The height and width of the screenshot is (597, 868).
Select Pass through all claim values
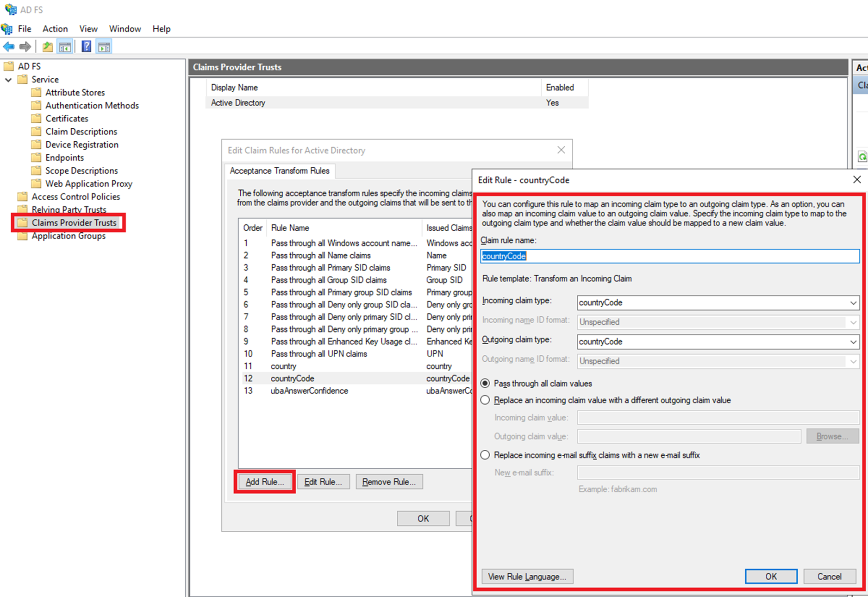click(485, 383)
